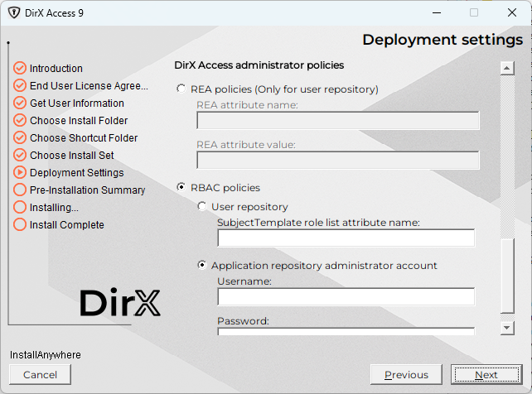
Task: Click the Username input field
Action: (x=346, y=297)
